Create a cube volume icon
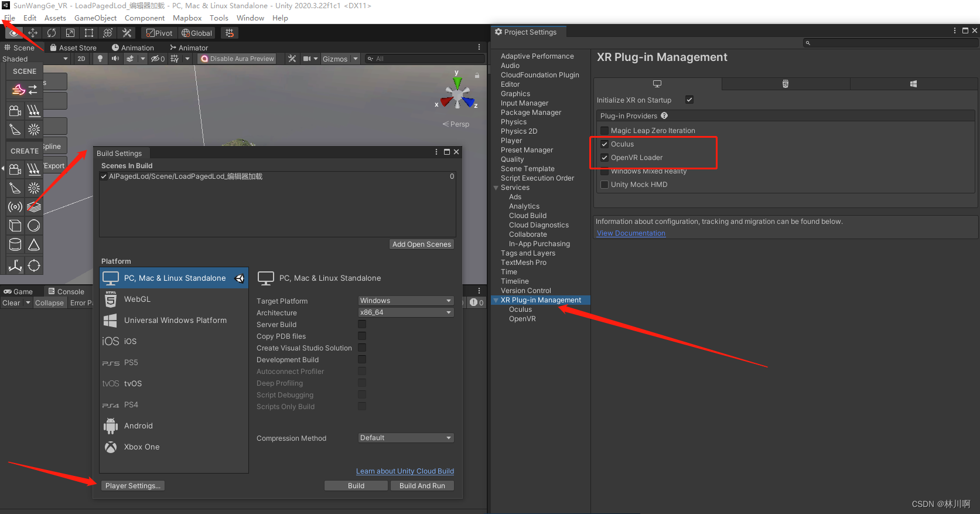 pos(15,226)
